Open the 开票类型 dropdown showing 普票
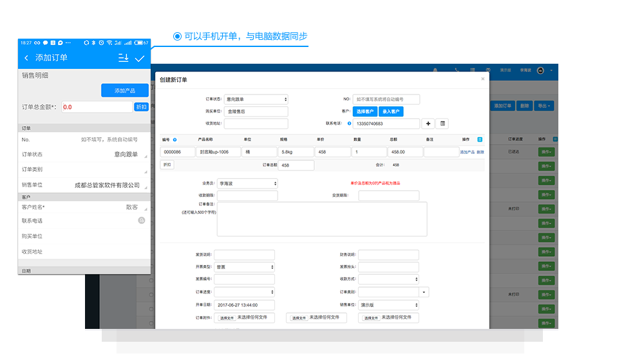644x354 pixels. 244,267
